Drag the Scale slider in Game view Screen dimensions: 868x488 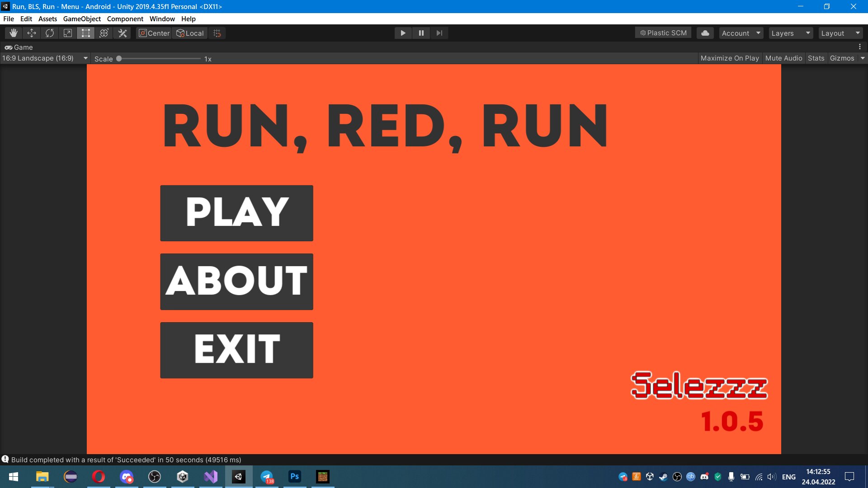[119, 58]
